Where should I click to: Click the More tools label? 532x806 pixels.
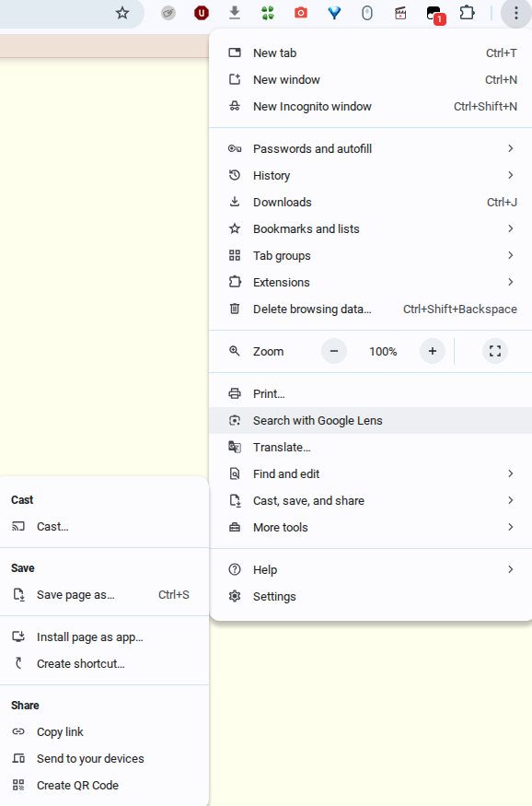(281, 528)
